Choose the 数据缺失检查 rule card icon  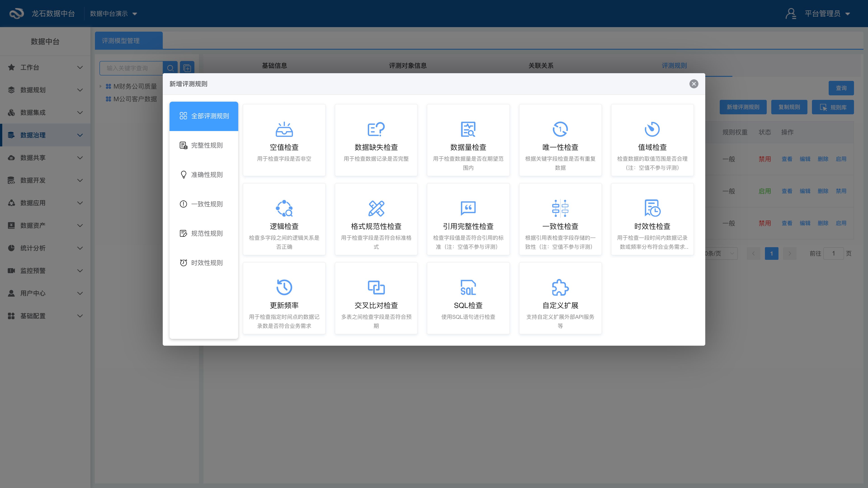376,129
